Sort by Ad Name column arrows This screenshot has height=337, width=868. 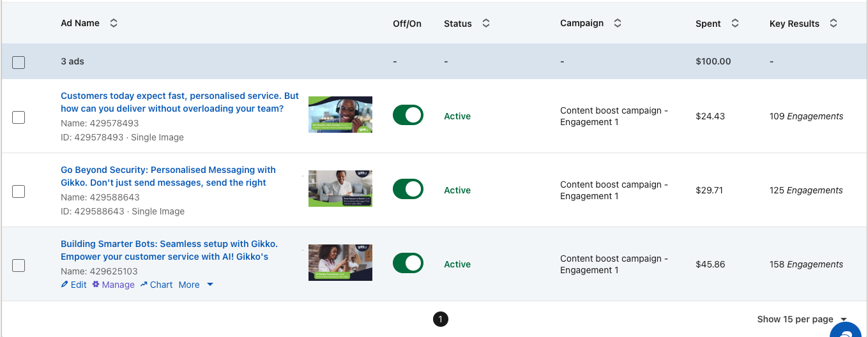[114, 23]
